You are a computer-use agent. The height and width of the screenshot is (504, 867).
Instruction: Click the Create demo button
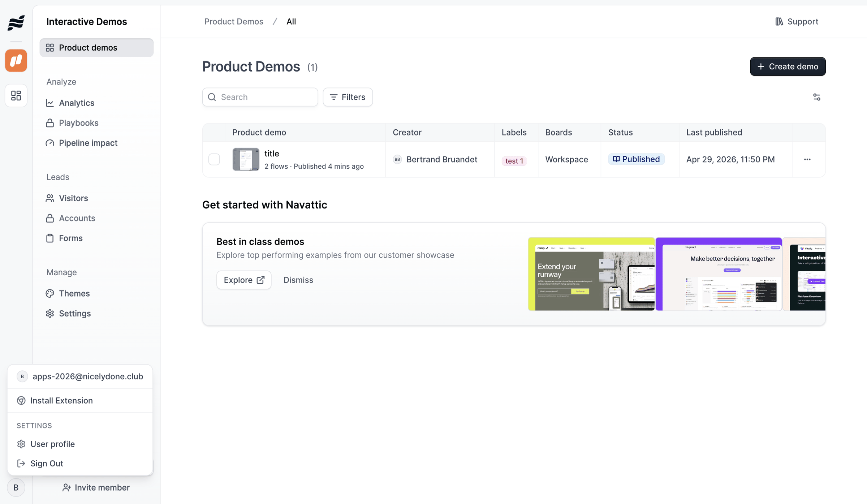point(788,66)
